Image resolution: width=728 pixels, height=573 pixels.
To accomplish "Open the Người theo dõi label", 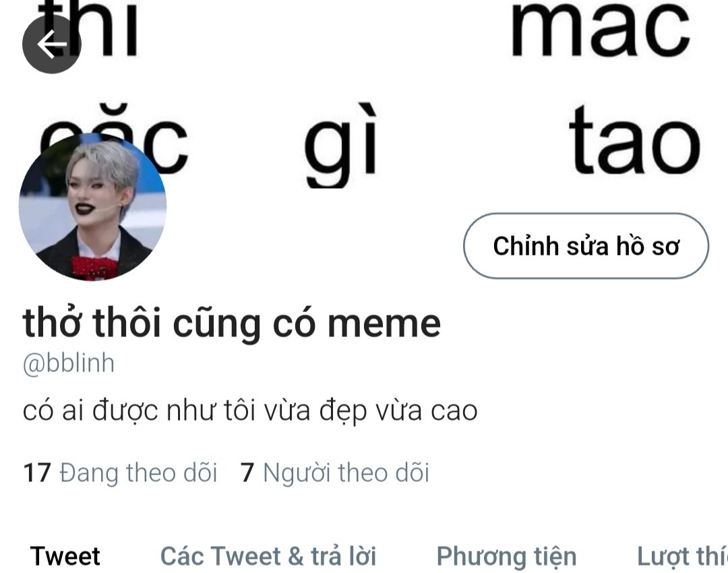I will 346,473.
